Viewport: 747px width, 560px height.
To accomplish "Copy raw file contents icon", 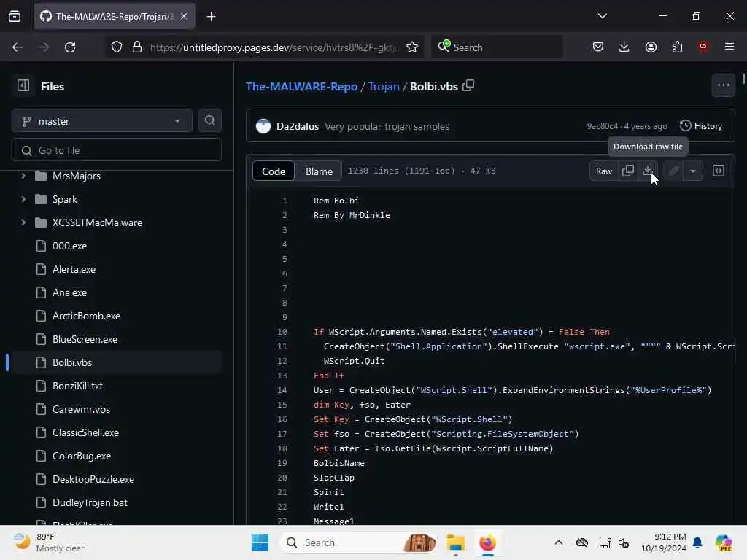I will coord(628,171).
